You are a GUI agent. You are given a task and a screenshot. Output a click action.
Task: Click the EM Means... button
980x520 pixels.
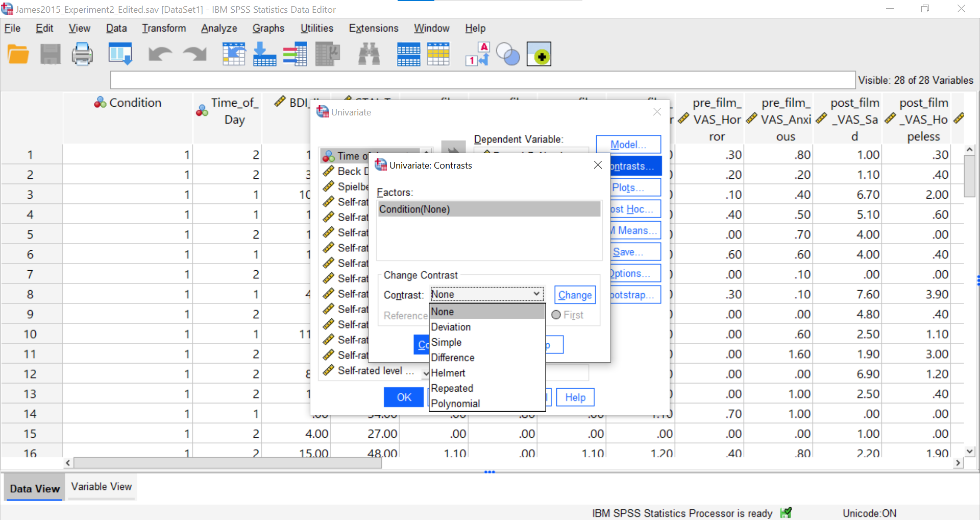click(x=635, y=230)
